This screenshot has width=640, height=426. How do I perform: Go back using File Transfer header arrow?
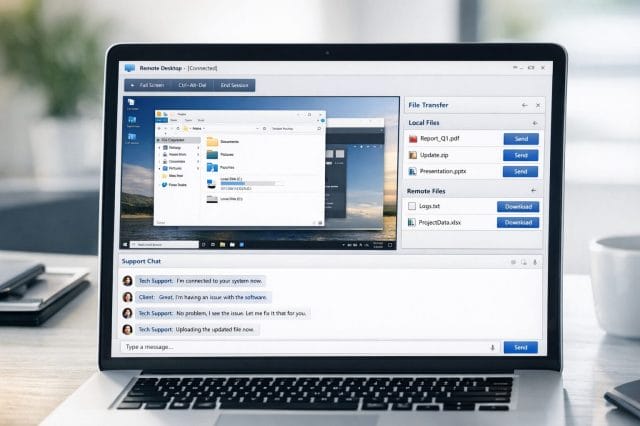click(524, 105)
